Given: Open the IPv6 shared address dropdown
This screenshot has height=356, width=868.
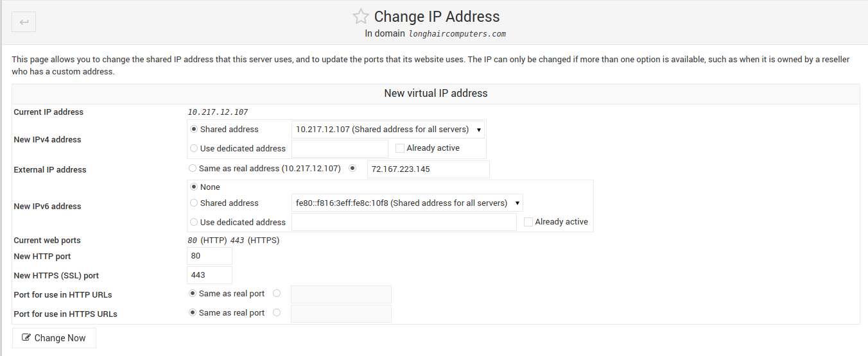Looking at the screenshot, I should click(407, 203).
